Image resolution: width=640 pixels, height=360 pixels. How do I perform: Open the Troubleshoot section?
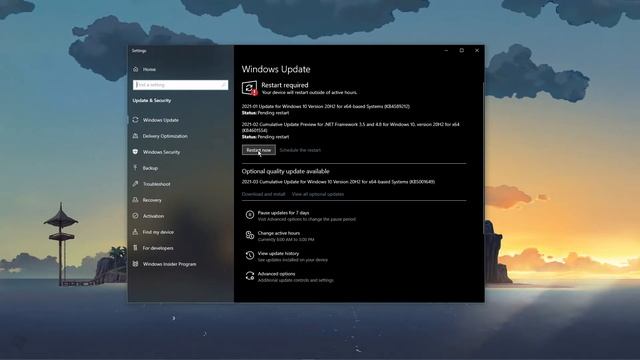tap(157, 184)
